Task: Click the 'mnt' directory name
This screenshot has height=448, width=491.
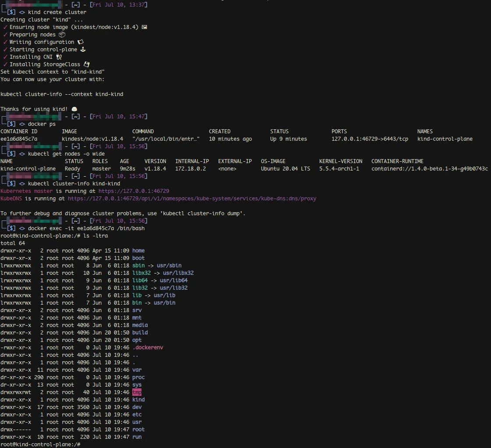Action: pyautogui.click(x=137, y=318)
